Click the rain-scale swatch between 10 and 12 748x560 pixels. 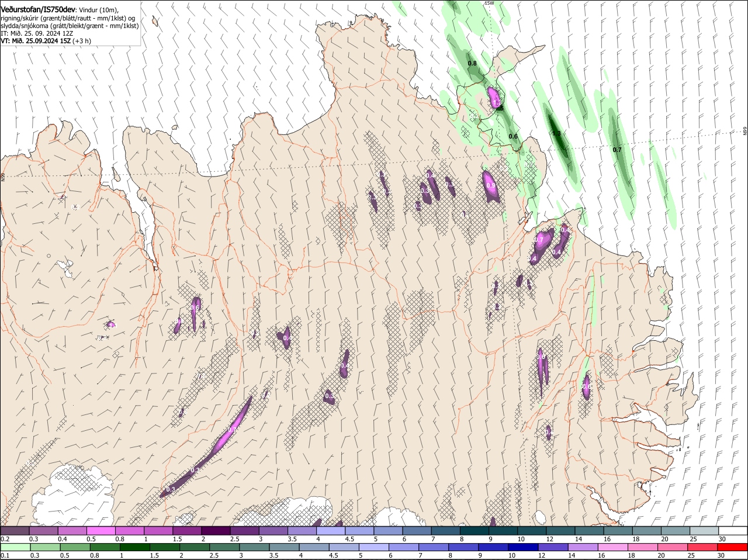click(x=522, y=547)
